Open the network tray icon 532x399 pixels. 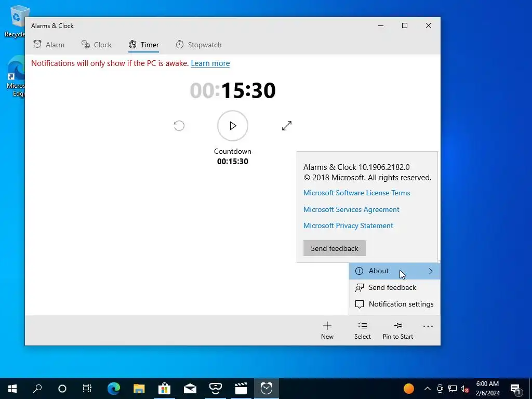(453, 389)
